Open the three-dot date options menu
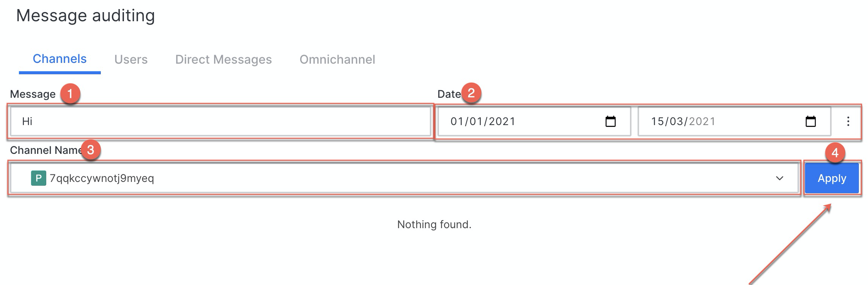Viewport: 868px width, 285px height. click(x=848, y=121)
